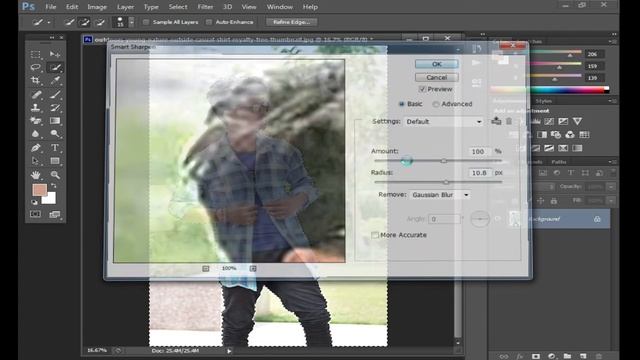The height and width of the screenshot is (360, 640).
Task: Open the Filter menu
Action: (x=205, y=7)
